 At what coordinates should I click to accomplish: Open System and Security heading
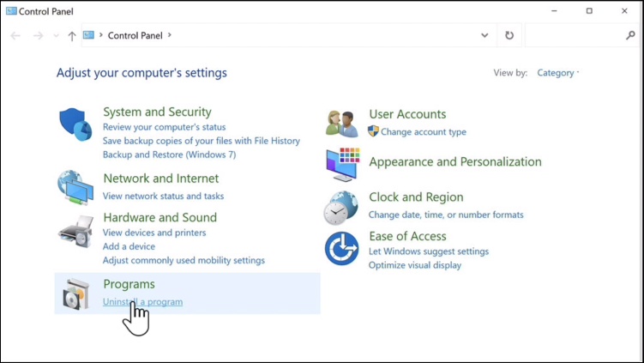click(157, 112)
